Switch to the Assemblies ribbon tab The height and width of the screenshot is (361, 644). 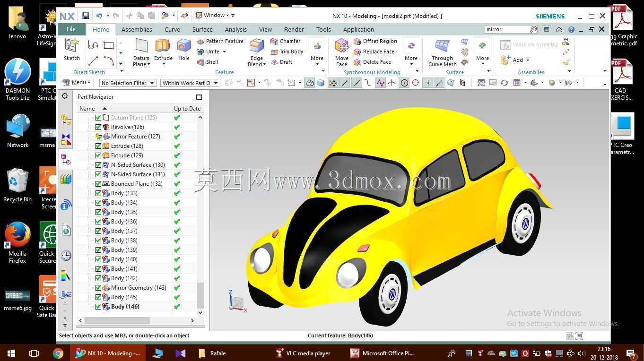click(137, 29)
